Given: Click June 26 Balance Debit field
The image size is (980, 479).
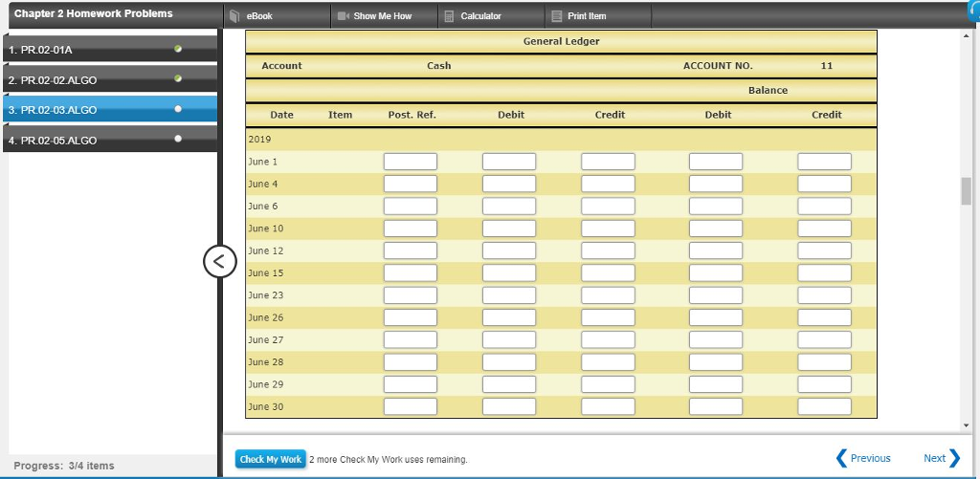Looking at the screenshot, I should pyautogui.click(x=716, y=317).
